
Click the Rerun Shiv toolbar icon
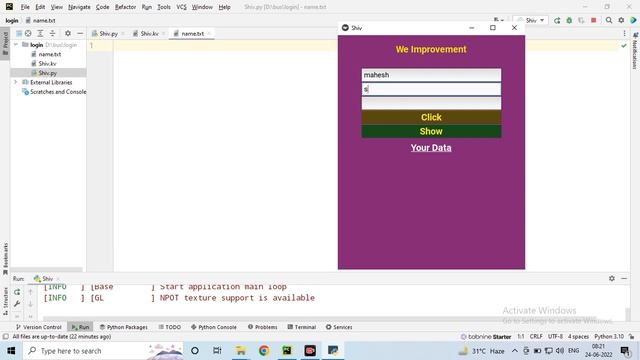557,20
